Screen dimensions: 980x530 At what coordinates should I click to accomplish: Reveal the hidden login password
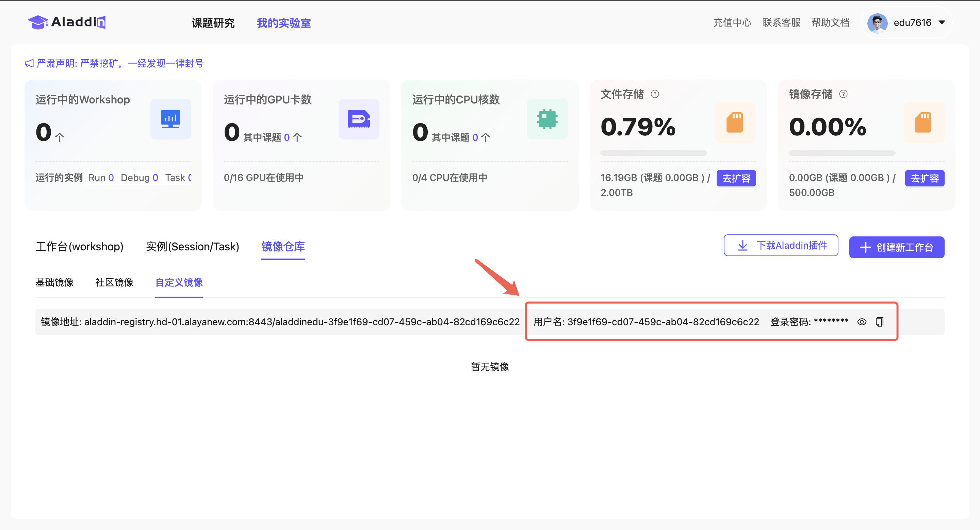[x=862, y=322]
